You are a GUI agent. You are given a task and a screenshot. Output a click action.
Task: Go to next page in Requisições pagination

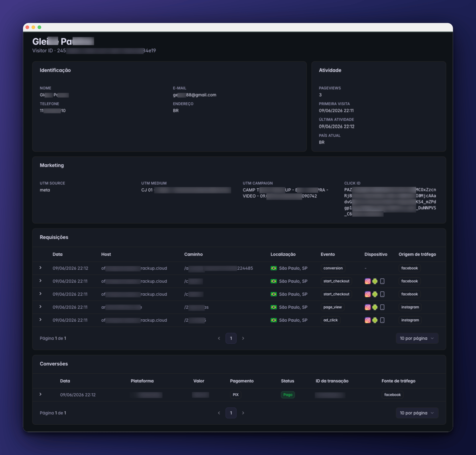tap(243, 338)
